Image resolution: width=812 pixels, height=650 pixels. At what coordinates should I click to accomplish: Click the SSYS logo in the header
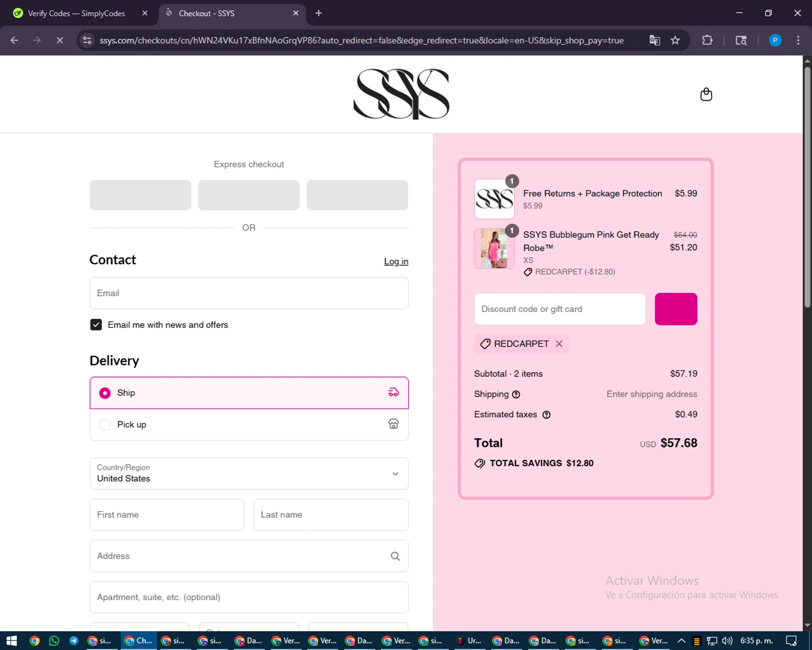401,94
